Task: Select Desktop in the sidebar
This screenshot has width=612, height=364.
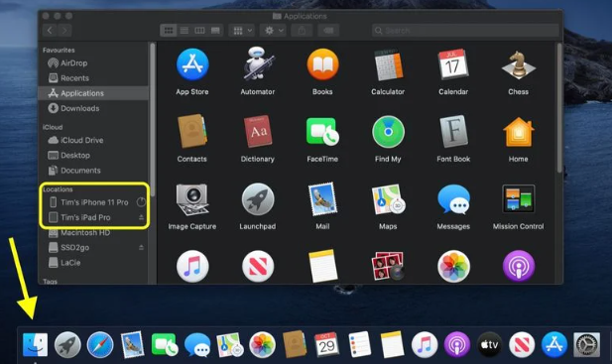Action: click(x=93, y=156)
